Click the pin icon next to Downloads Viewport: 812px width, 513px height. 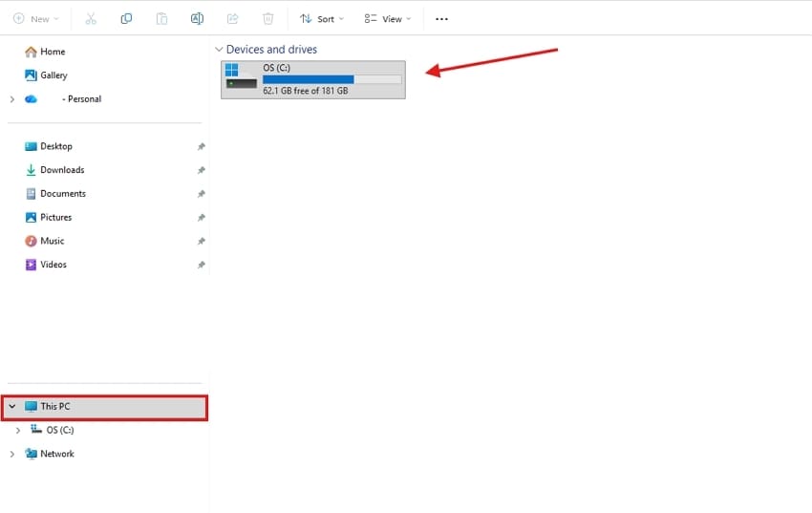(x=201, y=170)
